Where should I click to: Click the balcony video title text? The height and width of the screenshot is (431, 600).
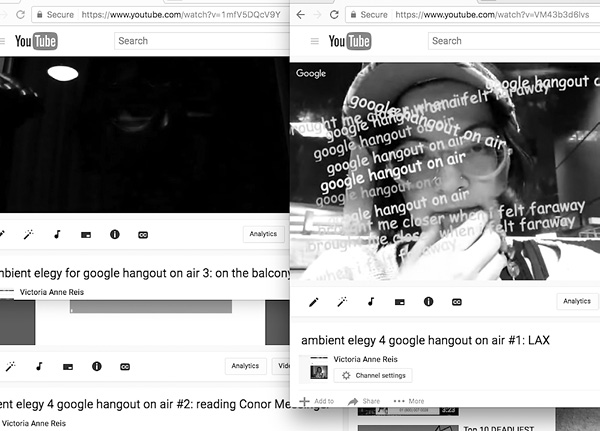[x=144, y=273]
